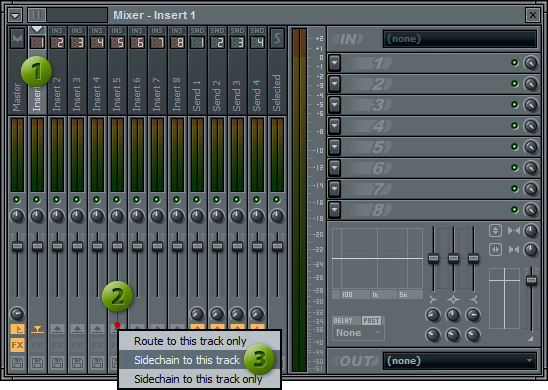
Task: Click the mix level knob of effect slot 1
Action: (531, 63)
